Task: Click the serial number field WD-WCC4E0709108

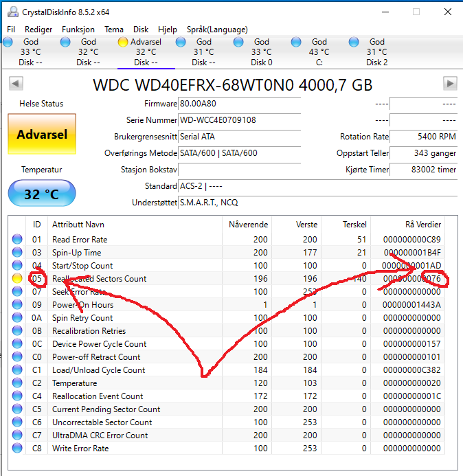Action: pos(239,120)
